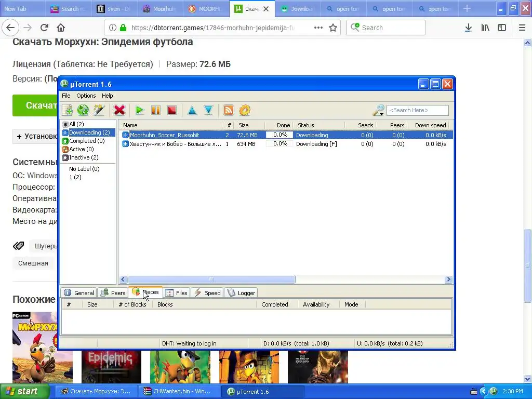Click green Start torrent play icon
This screenshot has width=532, height=399.
(x=139, y=110)
